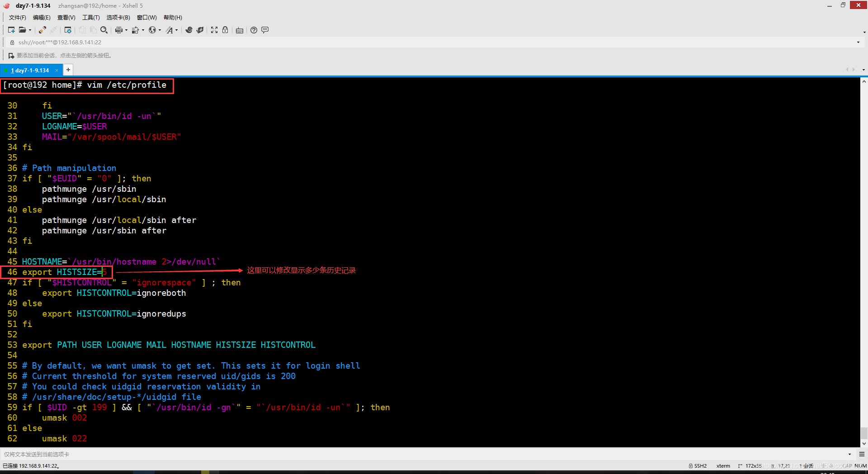Click the Open session folder icon
The height and width of the screenshot is (474, 868).
pos(22,30)
